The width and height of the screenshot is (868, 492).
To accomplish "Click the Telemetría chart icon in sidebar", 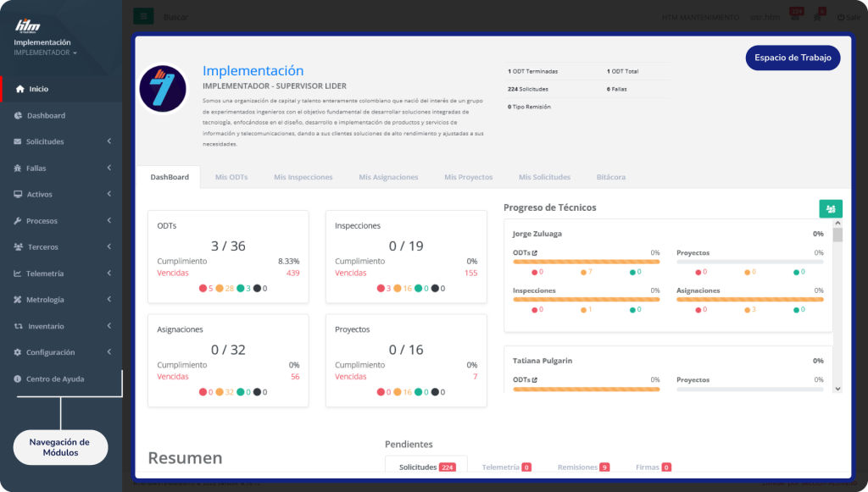I will pos(18,274).
